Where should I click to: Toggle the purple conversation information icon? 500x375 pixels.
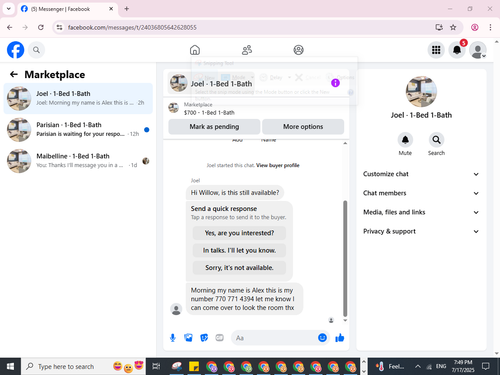[x=335, y=83]
